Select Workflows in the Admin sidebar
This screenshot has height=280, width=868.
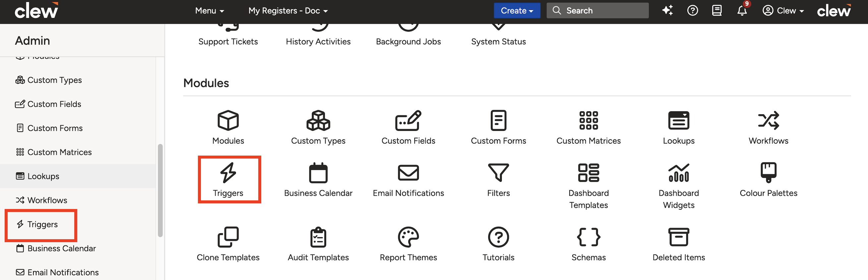coord(41,200)
